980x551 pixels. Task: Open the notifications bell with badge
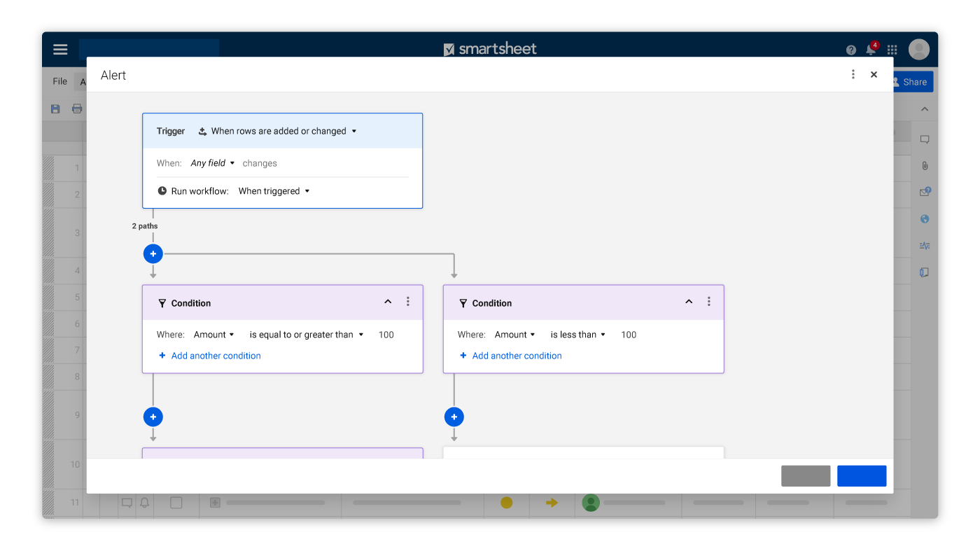tap(870, 50)
